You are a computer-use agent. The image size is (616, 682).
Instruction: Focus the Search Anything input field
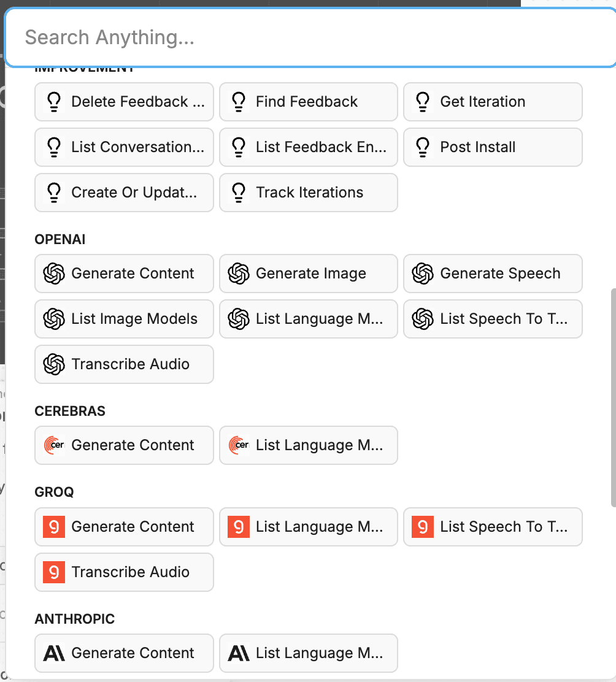pyautogui.click(x=310, y=37)
